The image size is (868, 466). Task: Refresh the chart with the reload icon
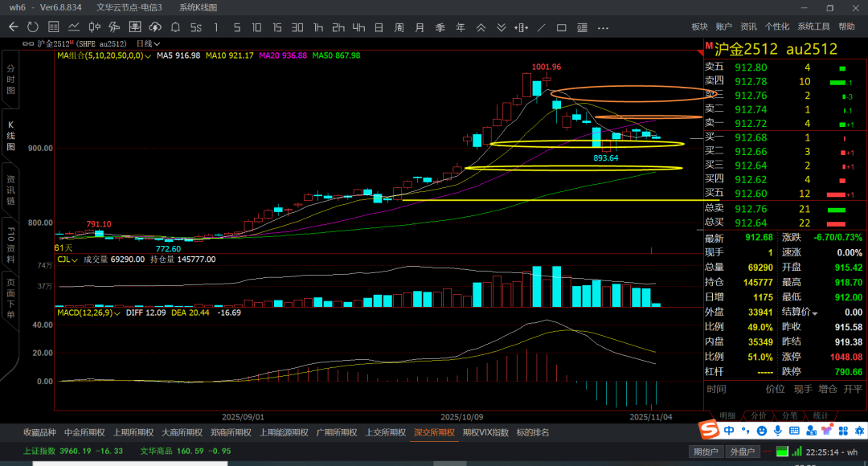coord(33,27)
